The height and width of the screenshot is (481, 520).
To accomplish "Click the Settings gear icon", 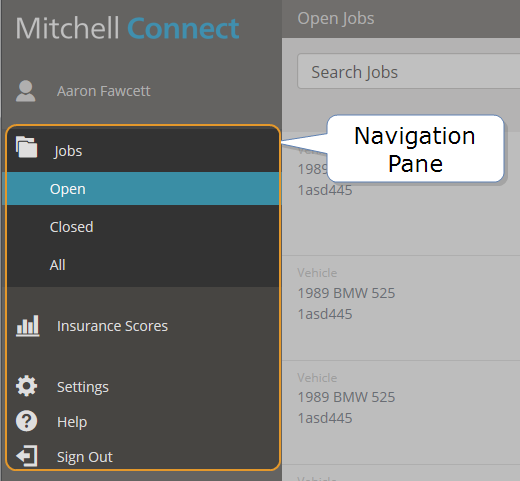I will click(x=26, y=386).
